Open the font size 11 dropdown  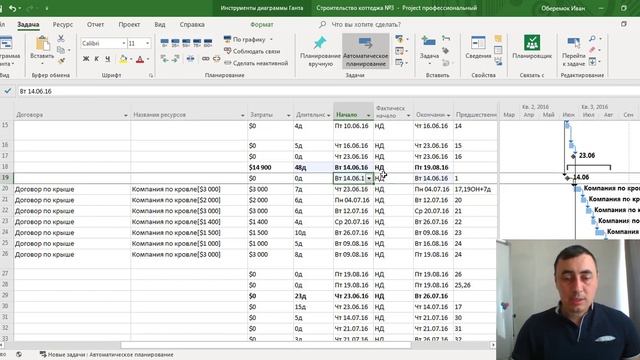[x=147, y=43]
